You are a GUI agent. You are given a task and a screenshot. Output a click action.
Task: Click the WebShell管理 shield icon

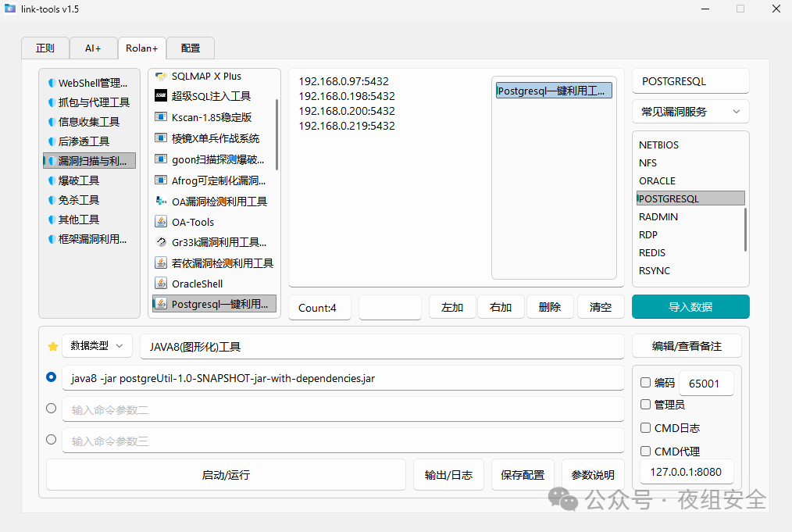pyautogui.click(x=51, y=83)
